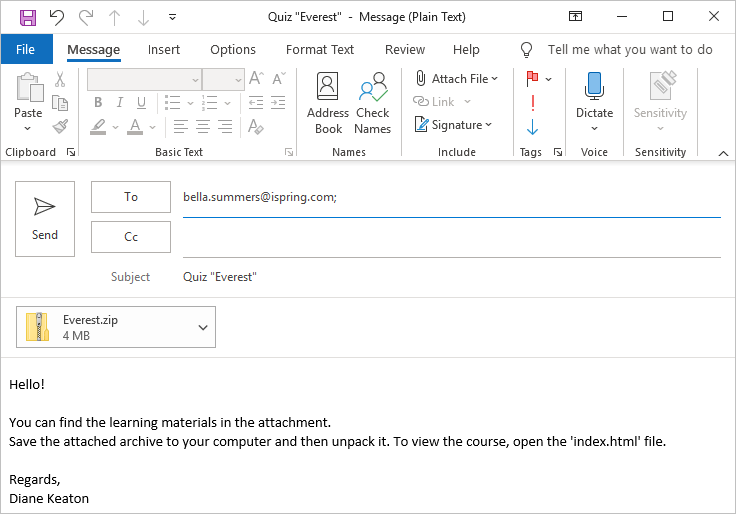Switch to the Insert ribbon tab
Image resolution: width=736 pixels, height=514 pixels.
tap(164, 50)
